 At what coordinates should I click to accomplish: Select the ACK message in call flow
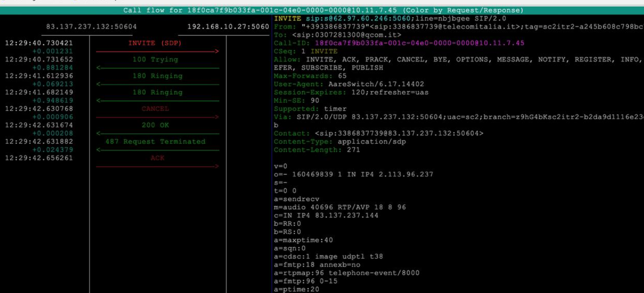click(157, 158)
